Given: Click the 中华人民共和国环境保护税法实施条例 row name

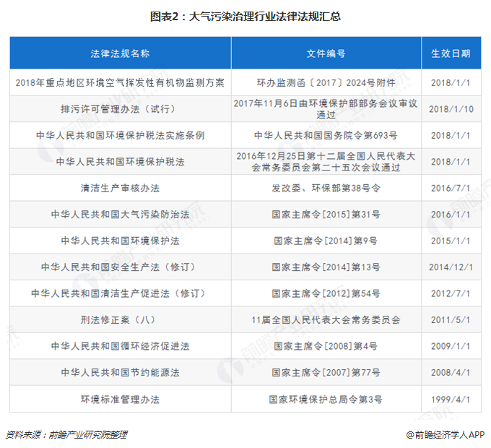Looking at the screenshot, I should click(x=120, y=135).
